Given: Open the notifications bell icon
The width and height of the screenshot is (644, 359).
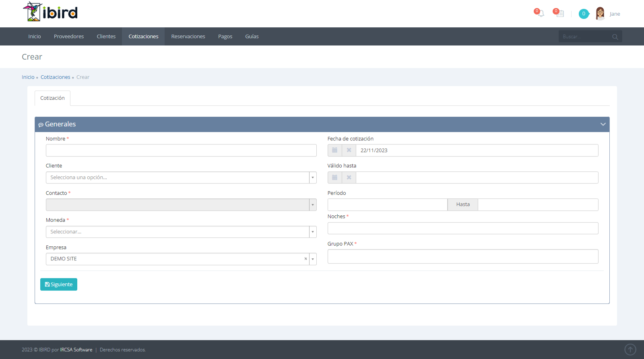Looking at the screenshot, I should point(541,14).
